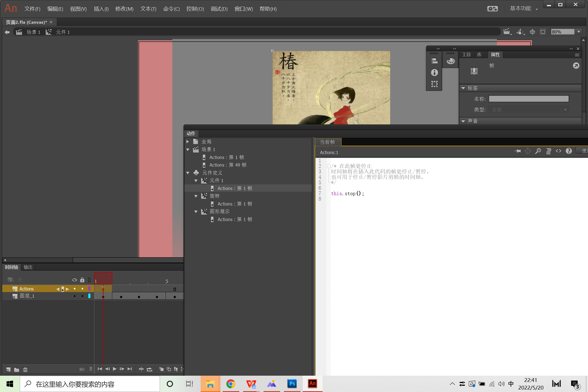This screenshot has width=588, height=392.
Task: Click the insert target path crosshair icon
Action: (528, 151)
